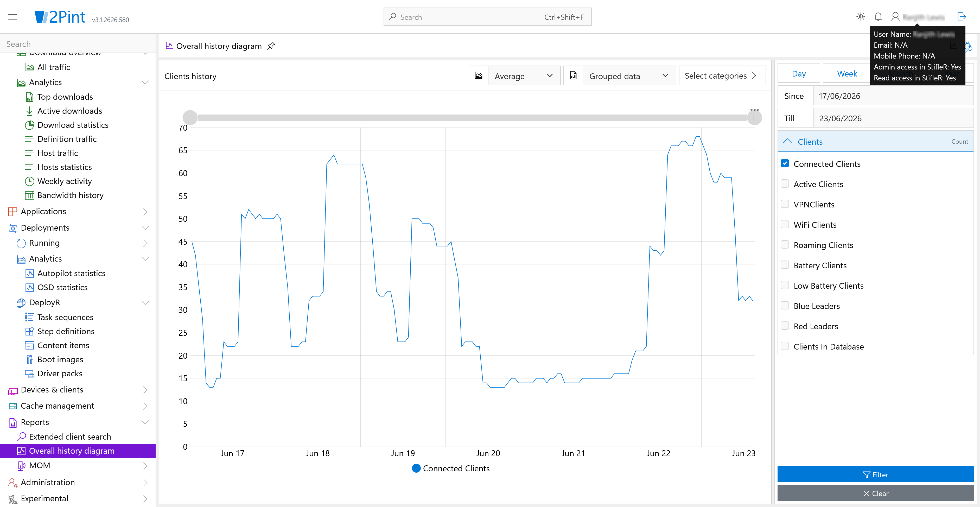Click the data file icon beside Grouped data

573,76
